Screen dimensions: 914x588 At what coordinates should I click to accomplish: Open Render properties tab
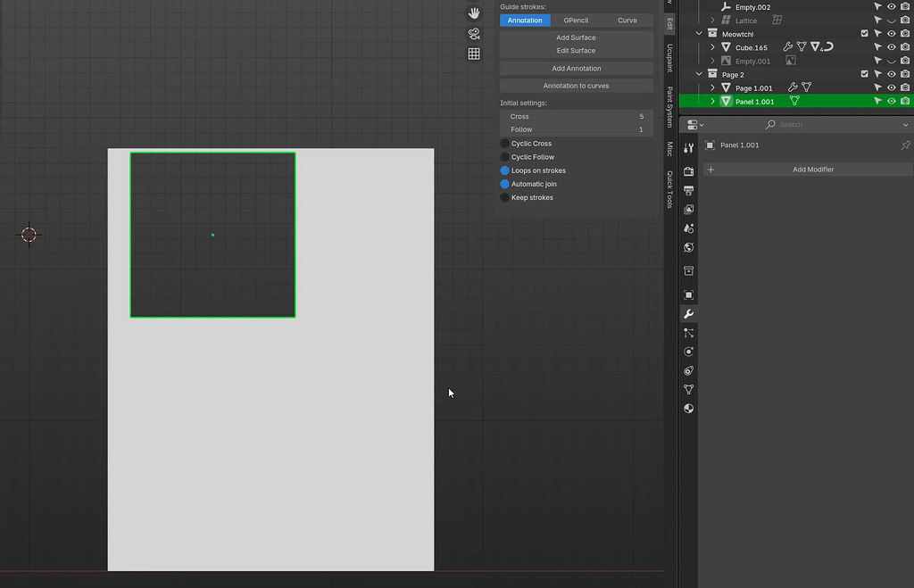[x=688, y=171]
